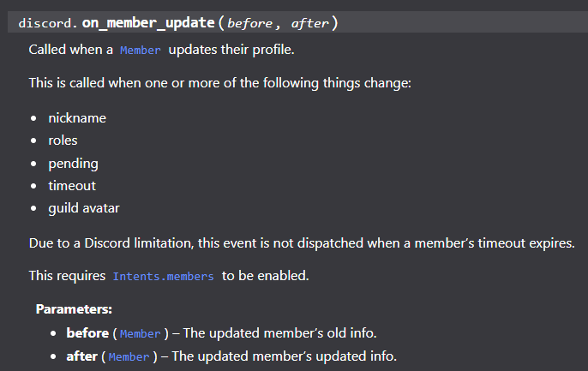Click the roles list item

click(63, 141)
